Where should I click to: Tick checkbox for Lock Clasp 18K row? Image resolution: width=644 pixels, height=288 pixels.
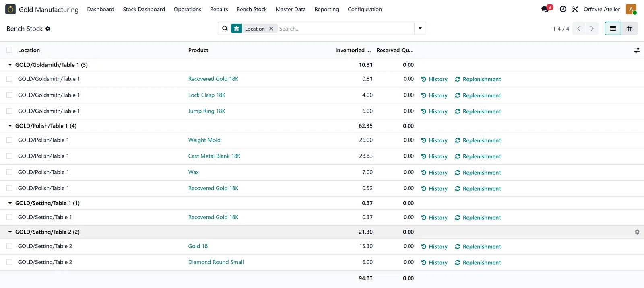[x=9, y=95]
